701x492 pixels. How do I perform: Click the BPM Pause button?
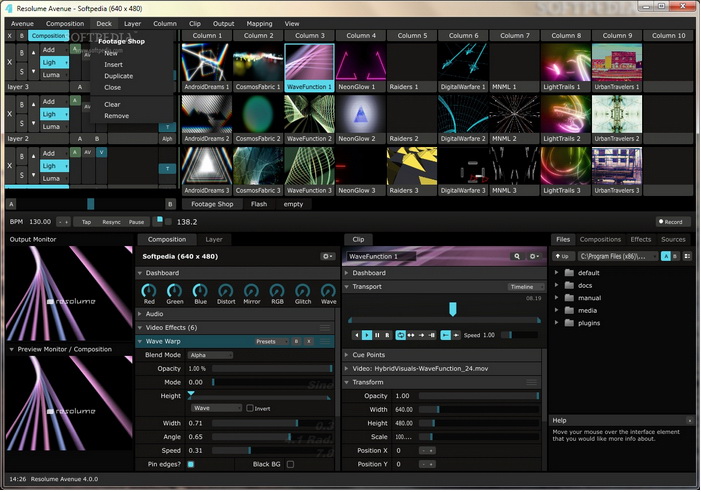tap(136, 222)
